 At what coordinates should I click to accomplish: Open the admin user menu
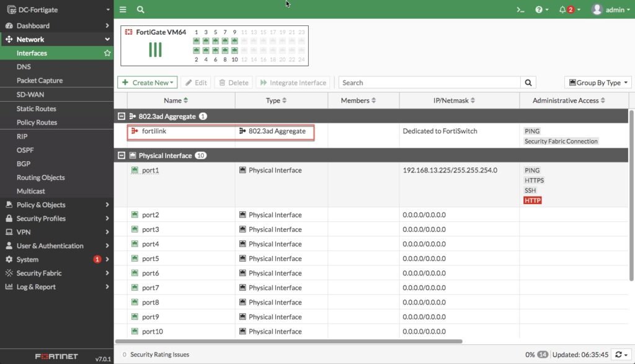point(610,10)
